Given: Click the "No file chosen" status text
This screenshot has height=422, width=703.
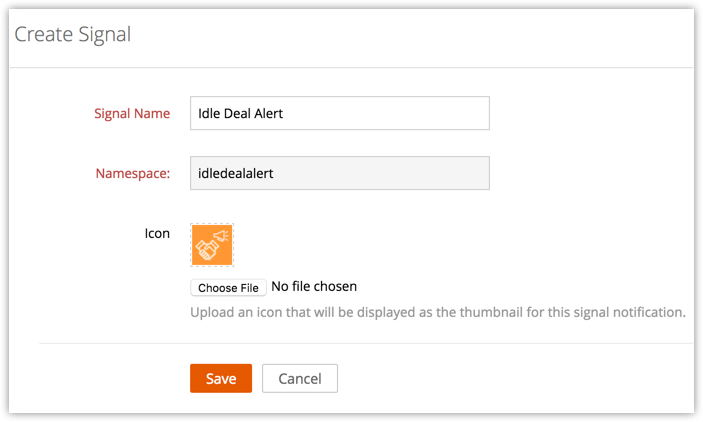Looking at the screenshot, I should 314,287.
